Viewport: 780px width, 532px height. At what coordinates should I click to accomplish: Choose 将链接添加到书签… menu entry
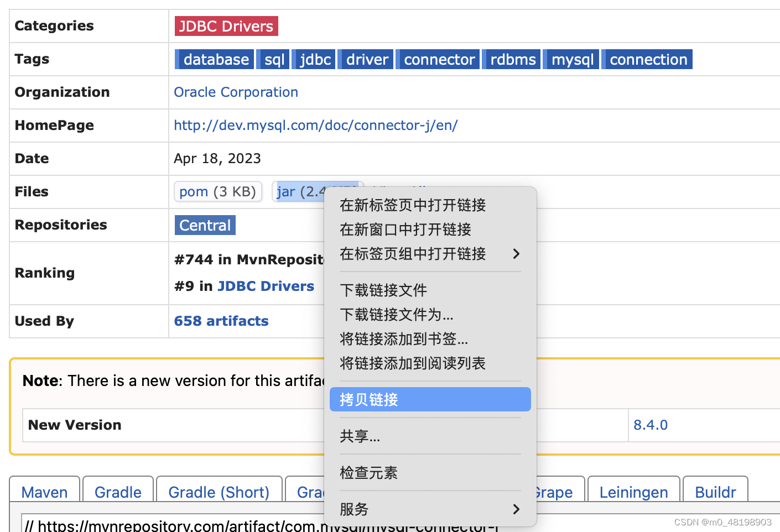pos(430,339)
